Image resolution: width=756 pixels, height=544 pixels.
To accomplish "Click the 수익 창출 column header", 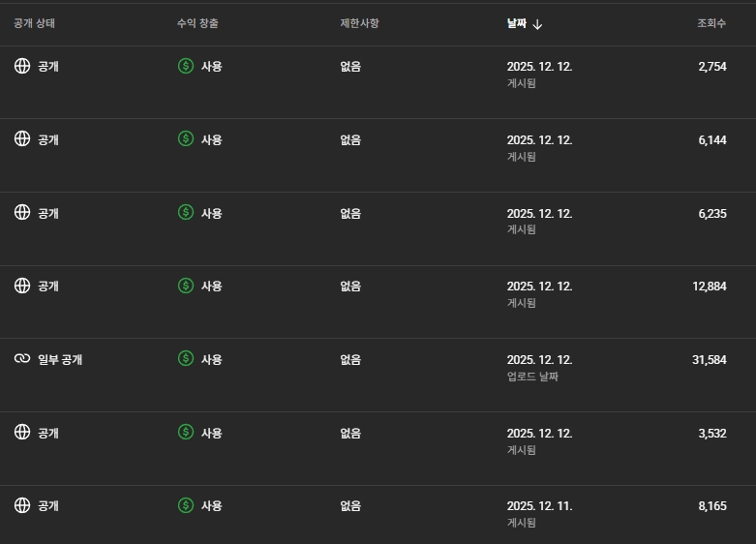I will (x=198, y=23).
